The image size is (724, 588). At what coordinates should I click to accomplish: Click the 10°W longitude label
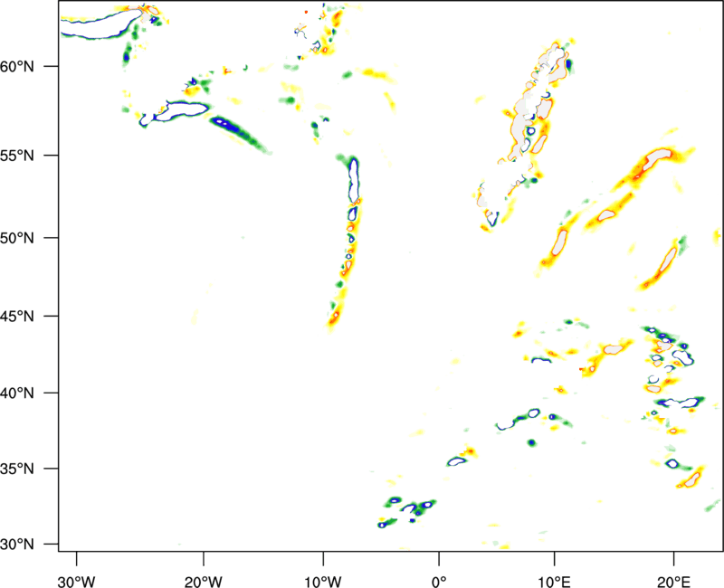[323, 582]
